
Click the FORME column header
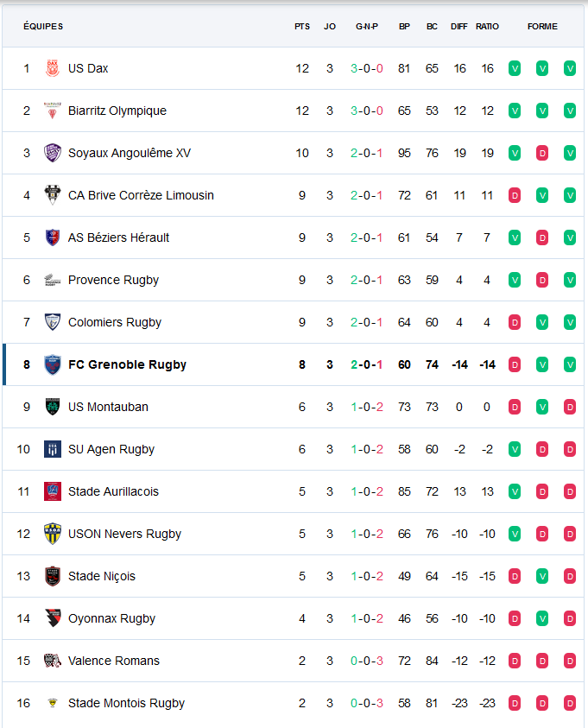[542, 27]
